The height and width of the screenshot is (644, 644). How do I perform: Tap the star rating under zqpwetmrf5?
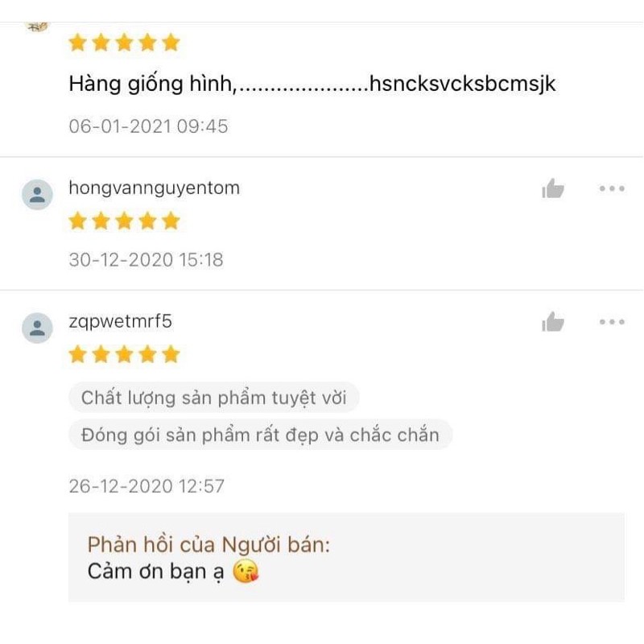tap(125, 354)
